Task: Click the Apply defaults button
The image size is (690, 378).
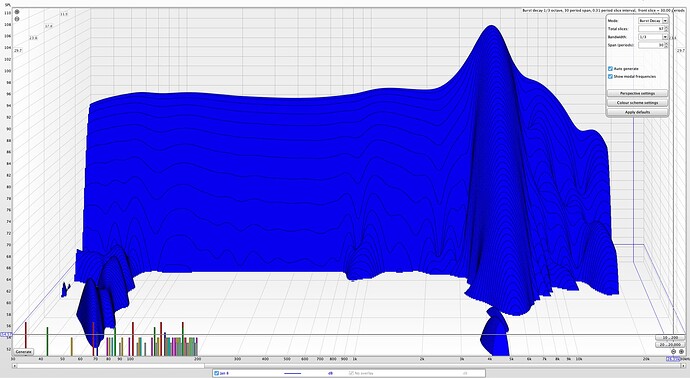Action: [637, 112]
